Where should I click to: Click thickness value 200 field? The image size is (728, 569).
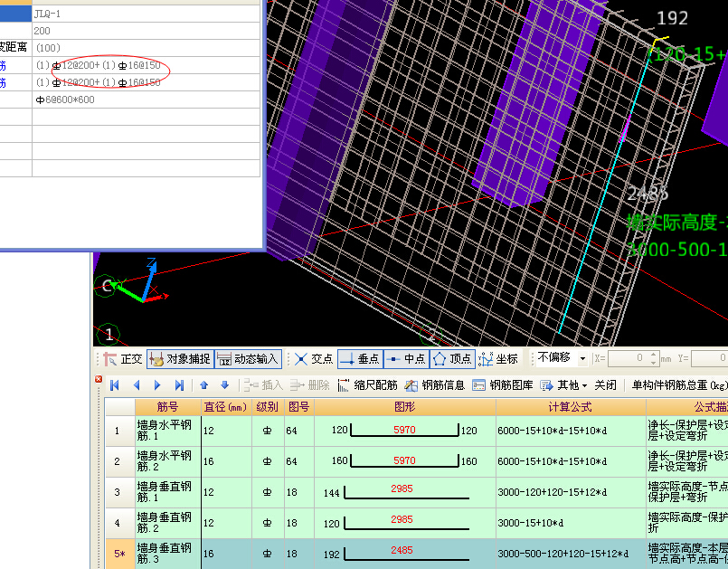(146, 31)
